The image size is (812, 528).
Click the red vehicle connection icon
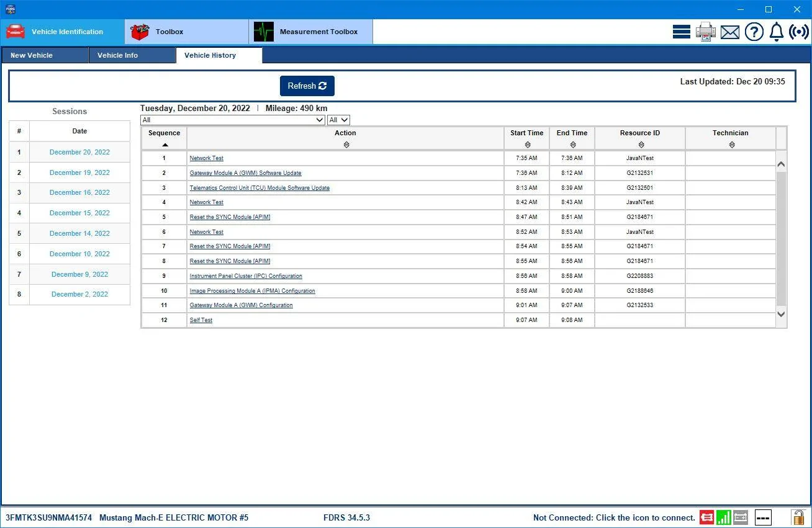pos(706,517)
